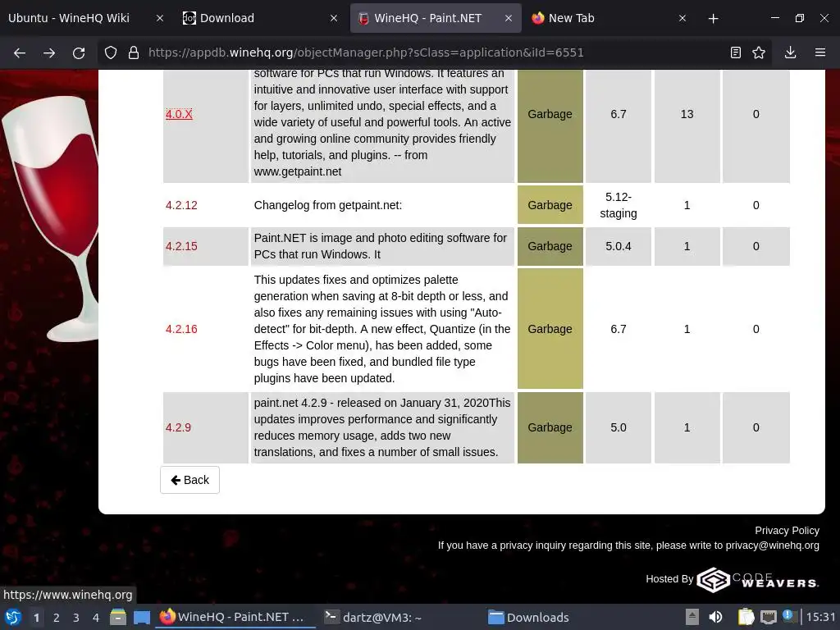Click the removable media eject tray icon

[692, 617]
